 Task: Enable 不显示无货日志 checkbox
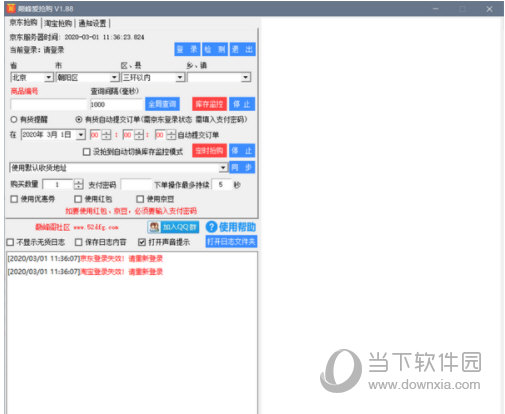pos(10,242)
